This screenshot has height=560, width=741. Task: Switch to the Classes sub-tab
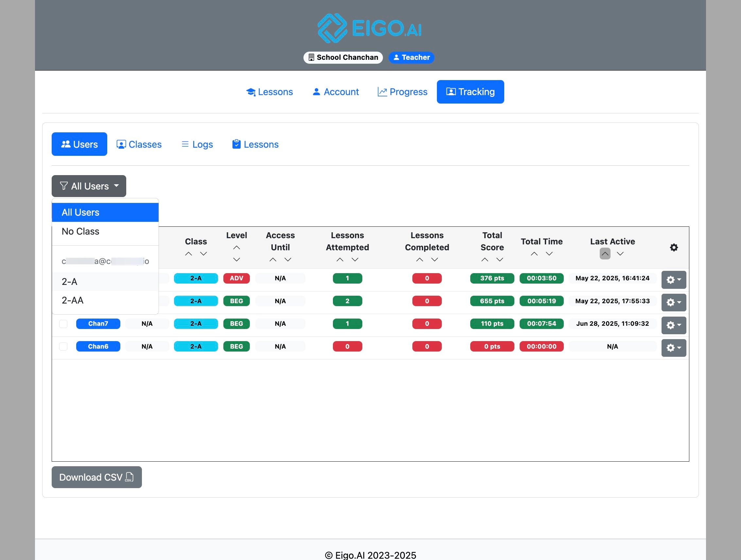pos(139,144)
